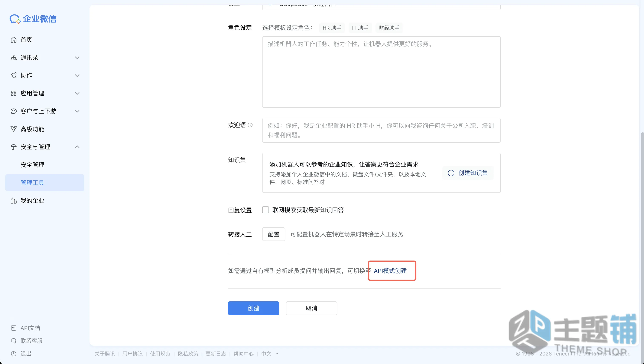Select 管理工具 submenu item

(x=45, y=183)
